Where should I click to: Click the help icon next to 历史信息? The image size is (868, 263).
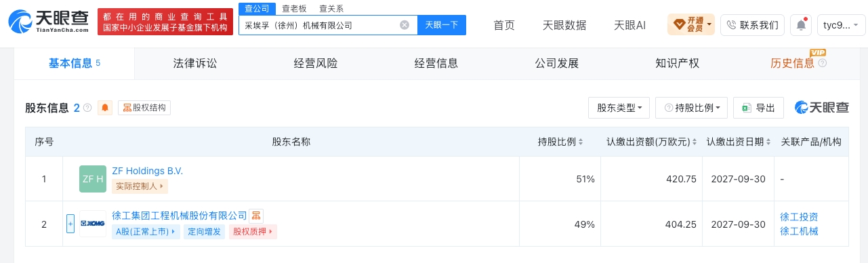823,63
